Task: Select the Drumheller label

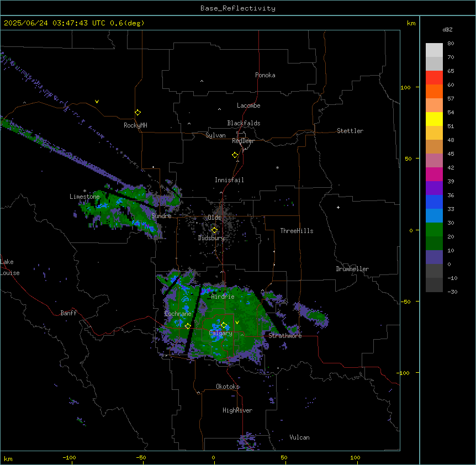Action: (352, 269)
